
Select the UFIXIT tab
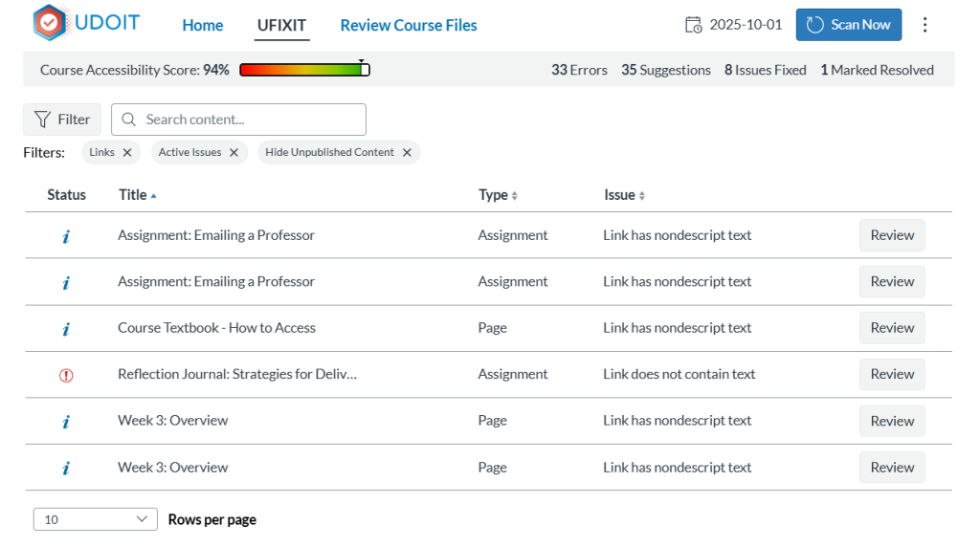pos(282,25)
